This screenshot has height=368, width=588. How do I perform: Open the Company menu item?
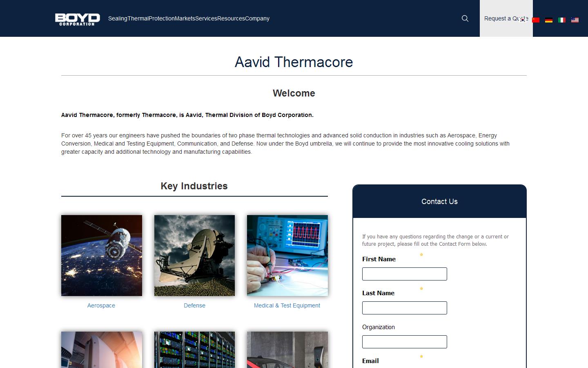pos(258,18)
